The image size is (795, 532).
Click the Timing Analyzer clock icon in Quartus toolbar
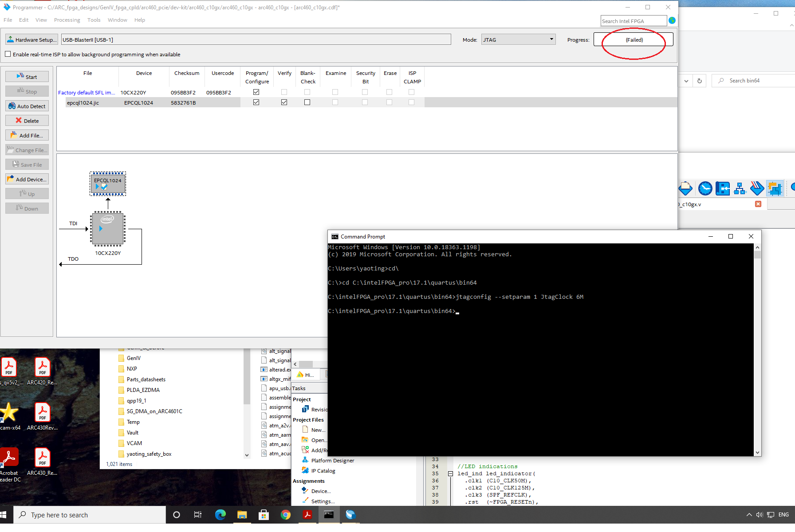705,188
